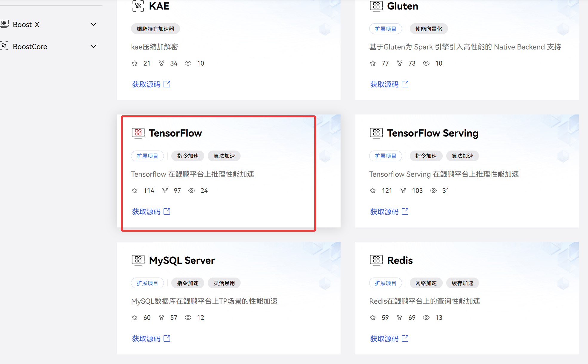Click the TensorFlow Serving card title
This screenshot has height=364, width=588.
pyautogui.click(x=432, y=133)
